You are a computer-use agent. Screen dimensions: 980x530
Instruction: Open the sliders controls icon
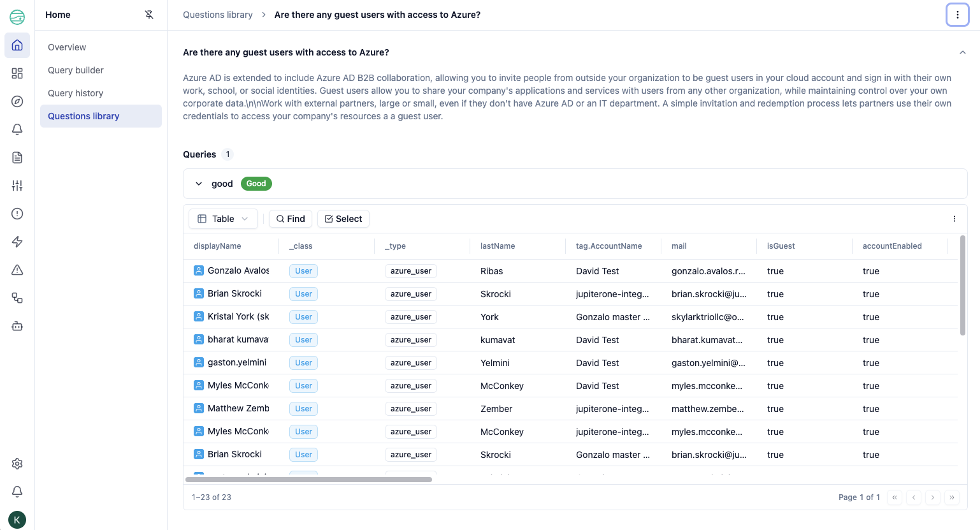point(17,186)
